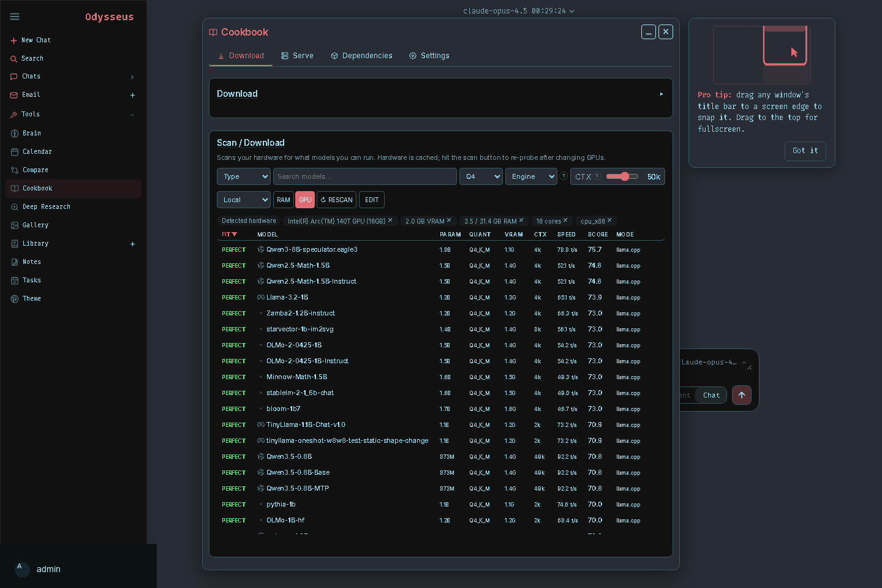This screenshot has height=588, width=882.
Task: Open the Engine dropdown
Action: 531,176
